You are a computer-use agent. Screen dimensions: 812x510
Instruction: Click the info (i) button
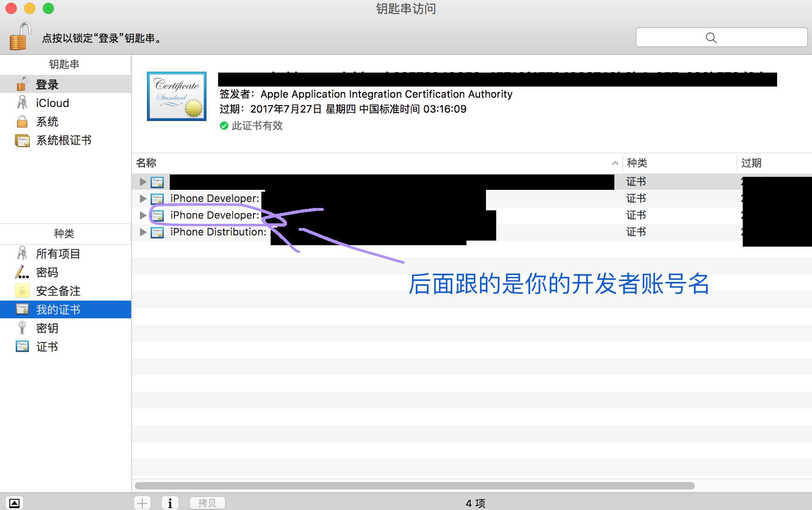click(x=170, y=503)
